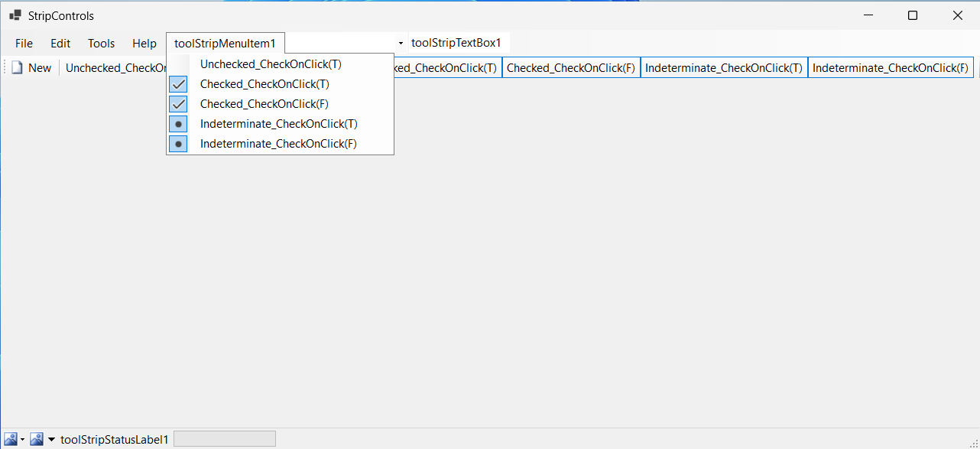Toggle Indeterminate_CheckOnClick(T) in the open menu
Screen dimensions: 980x449
(x=278, y=123)
